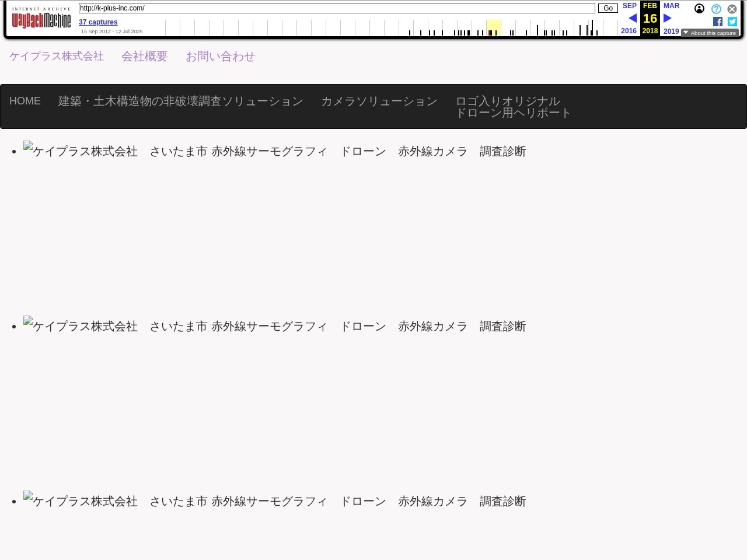Open the 37 captures link

[98, 22]
